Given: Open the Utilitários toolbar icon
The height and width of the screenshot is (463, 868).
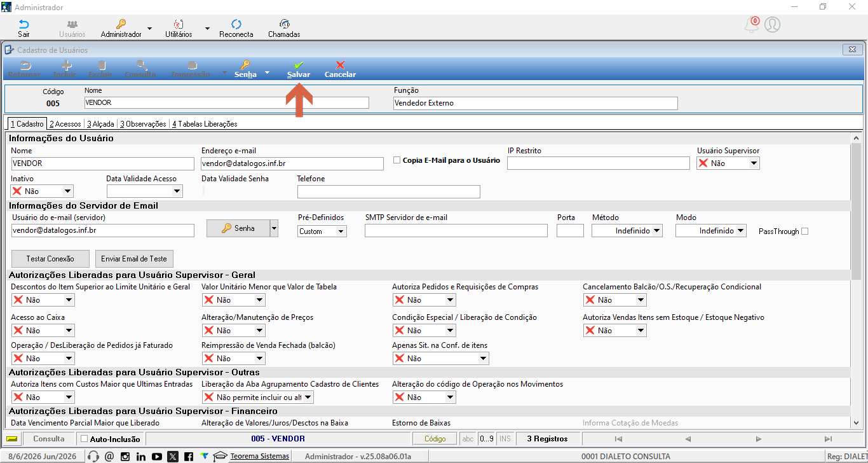Looking at the screenshot, I should 179,24.
